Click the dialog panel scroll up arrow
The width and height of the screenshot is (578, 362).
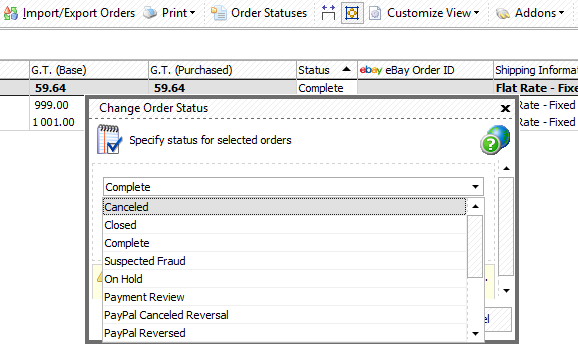(x=506, y=168)
